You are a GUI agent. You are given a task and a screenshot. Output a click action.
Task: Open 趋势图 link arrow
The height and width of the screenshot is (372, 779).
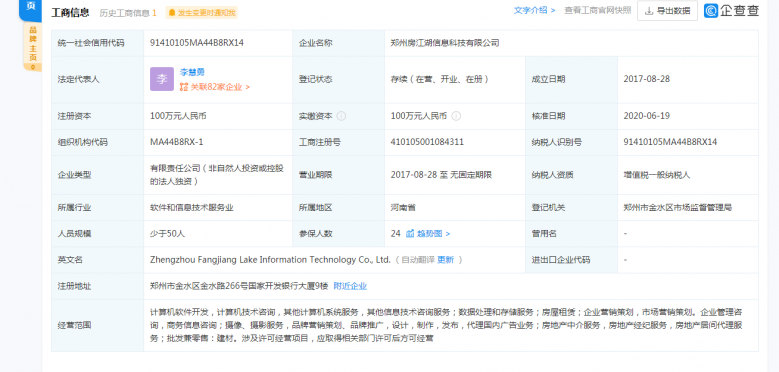(433, 233)
